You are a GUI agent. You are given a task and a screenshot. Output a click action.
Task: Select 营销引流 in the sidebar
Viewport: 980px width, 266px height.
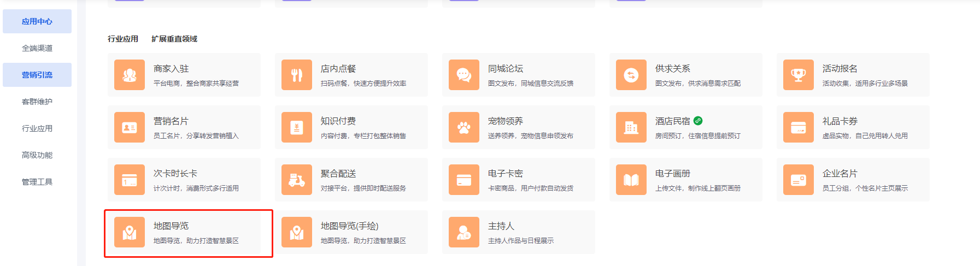[x=37, y=75]
